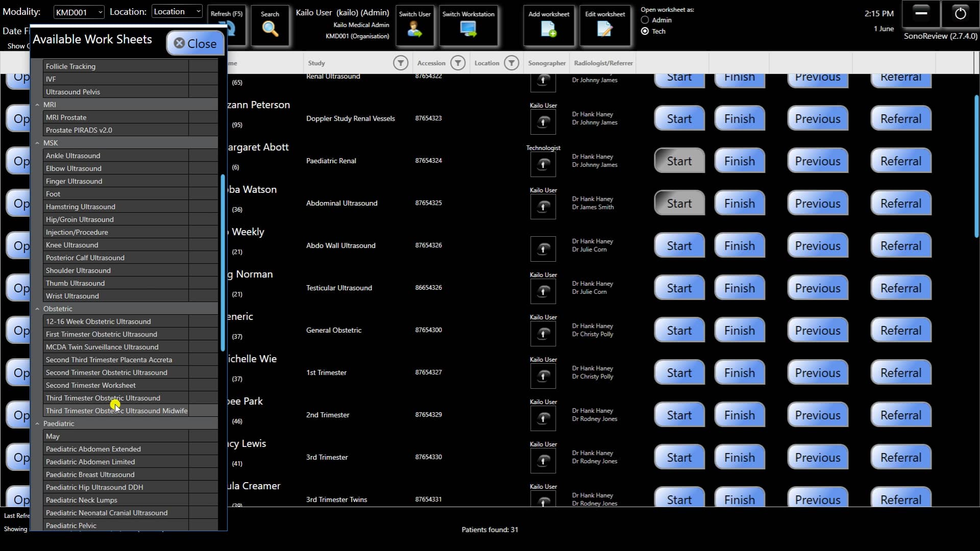Image resolution: width=980 pixels, height=551 pixels.
Task: Select the Admin radio button
Action: point(645,20)
